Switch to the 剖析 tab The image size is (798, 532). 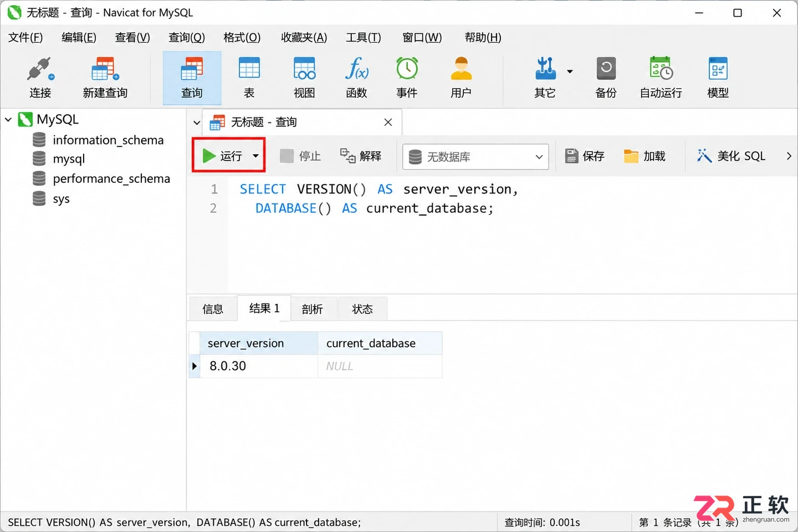pyautogui.click(x=312, y=309)
